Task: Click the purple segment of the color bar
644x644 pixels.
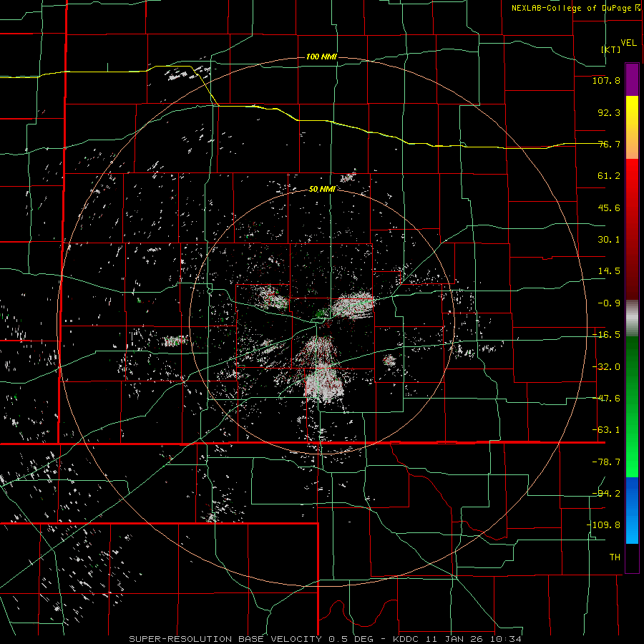Action: coord(632,79)
